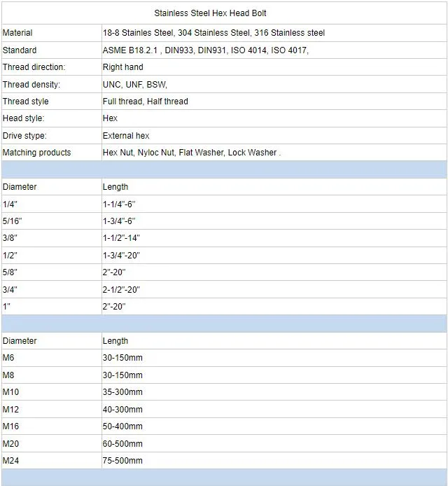This screenshot has width=448, height=486.
Task: Select the "Right hand" cell
Action: point(122,67)
